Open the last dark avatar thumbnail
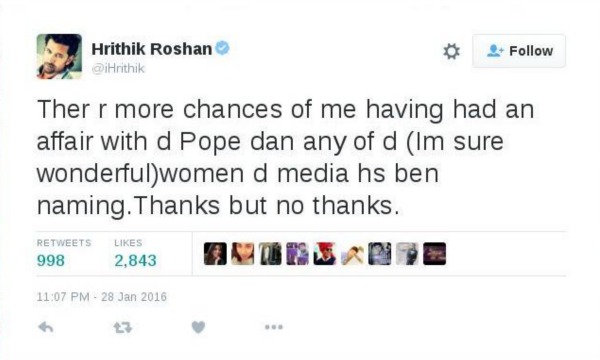 435,254
